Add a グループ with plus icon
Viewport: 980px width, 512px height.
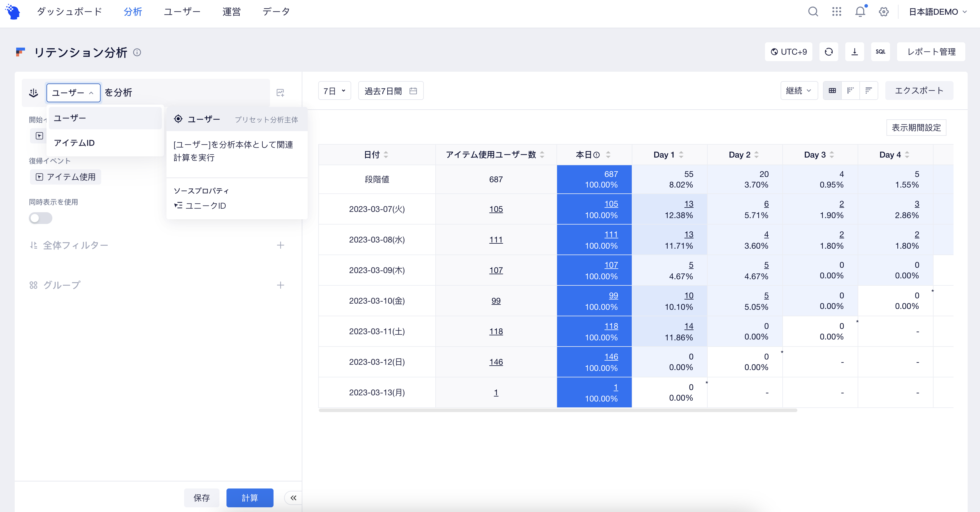pos(280,285)
